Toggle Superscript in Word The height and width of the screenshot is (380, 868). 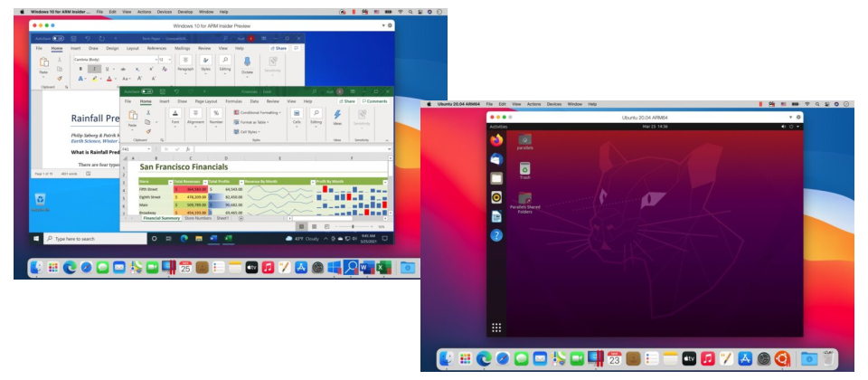point(150,70)
